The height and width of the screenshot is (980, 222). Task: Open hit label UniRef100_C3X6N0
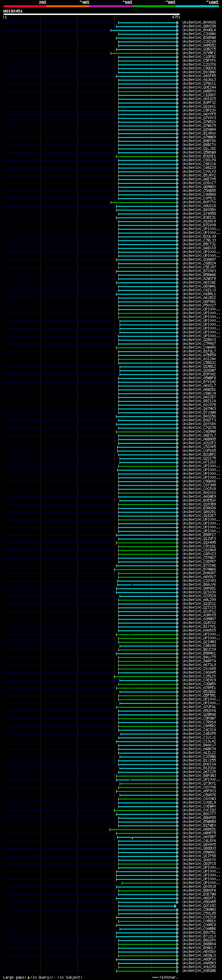(199, 34)
